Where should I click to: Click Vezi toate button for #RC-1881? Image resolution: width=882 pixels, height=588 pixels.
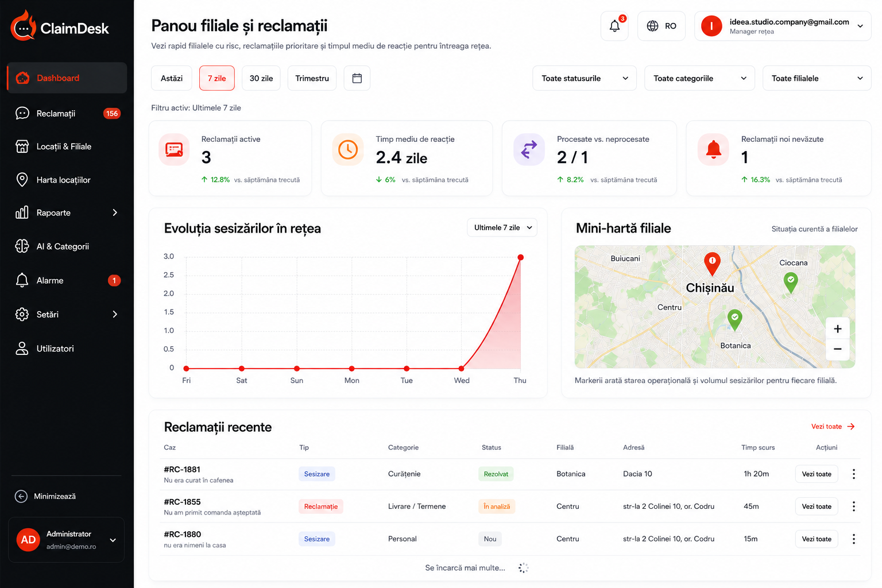coord(817,474)
